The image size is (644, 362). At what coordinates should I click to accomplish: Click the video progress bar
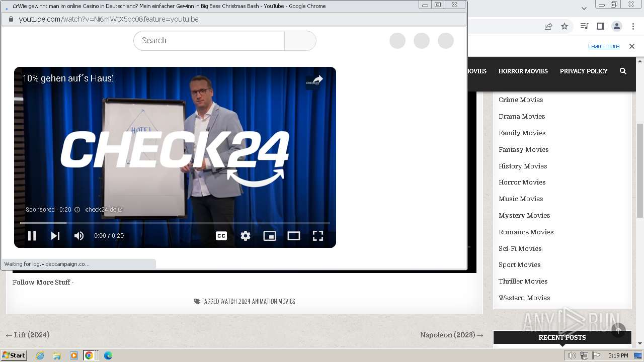click(175, 223)
